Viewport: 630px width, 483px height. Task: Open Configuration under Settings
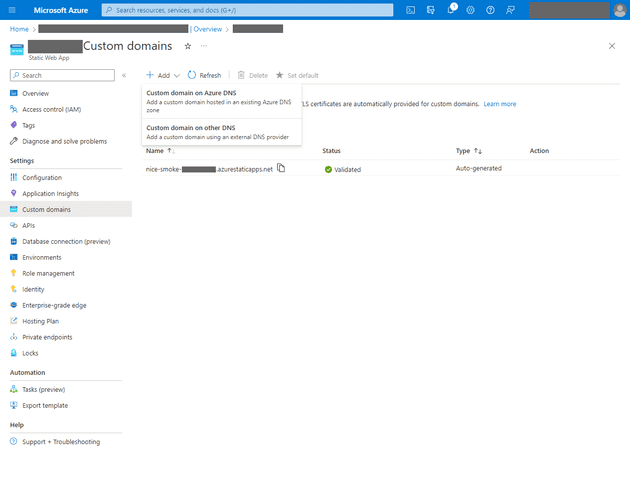pos(42,178)
